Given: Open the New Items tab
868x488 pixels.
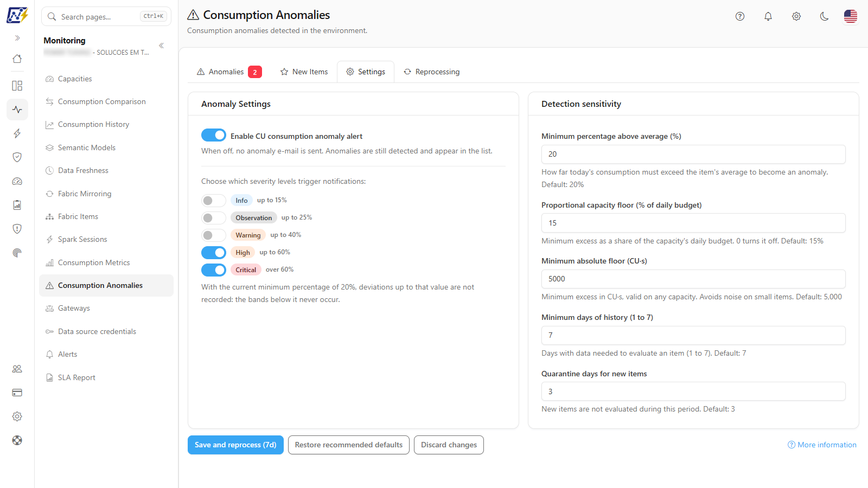Looking at the screenshot, I should [x=304, y=72].
